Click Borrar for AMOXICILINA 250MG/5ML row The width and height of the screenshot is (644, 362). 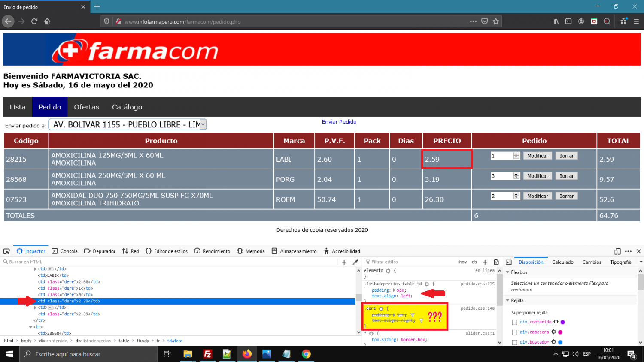[566, 176]
